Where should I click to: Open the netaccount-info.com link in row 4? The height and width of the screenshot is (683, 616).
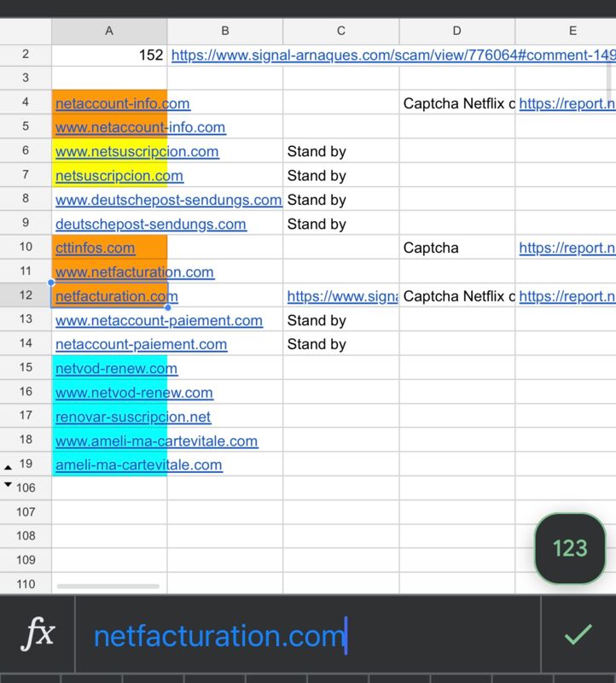click(x=122, y=103)
